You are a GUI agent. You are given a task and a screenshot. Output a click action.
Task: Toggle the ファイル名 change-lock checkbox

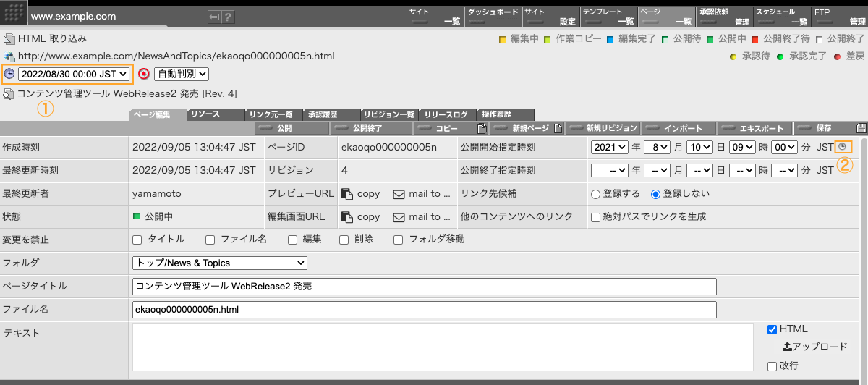[x=210, y=240]
